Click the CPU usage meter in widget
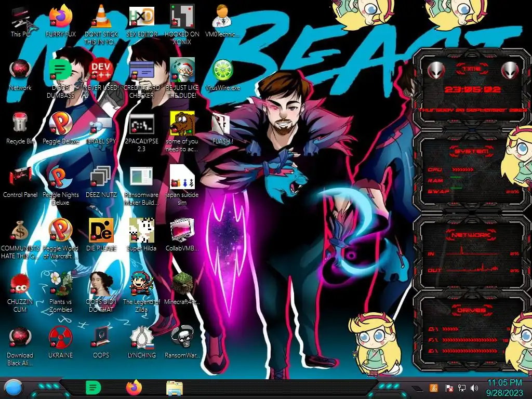This screenshot has height=399, width=532. click(x=462, y=169)
